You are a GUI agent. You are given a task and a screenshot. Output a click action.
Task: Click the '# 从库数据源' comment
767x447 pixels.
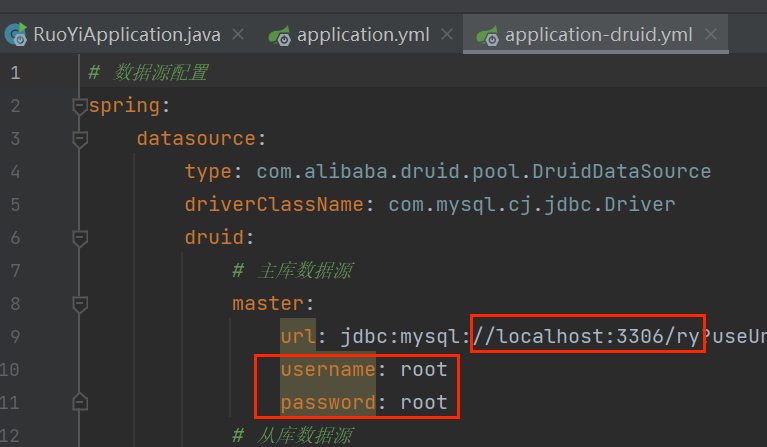[x=292, y=435]
